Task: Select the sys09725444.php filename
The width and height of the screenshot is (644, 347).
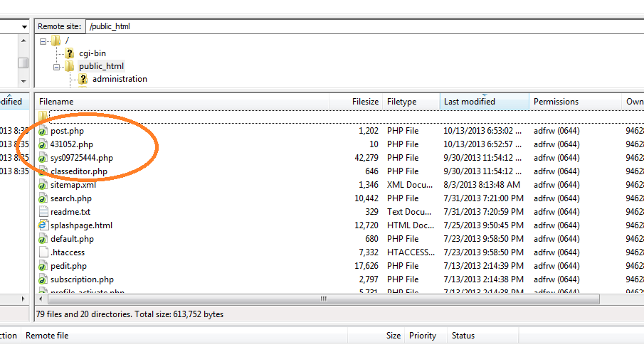Action: coord(82,158)
